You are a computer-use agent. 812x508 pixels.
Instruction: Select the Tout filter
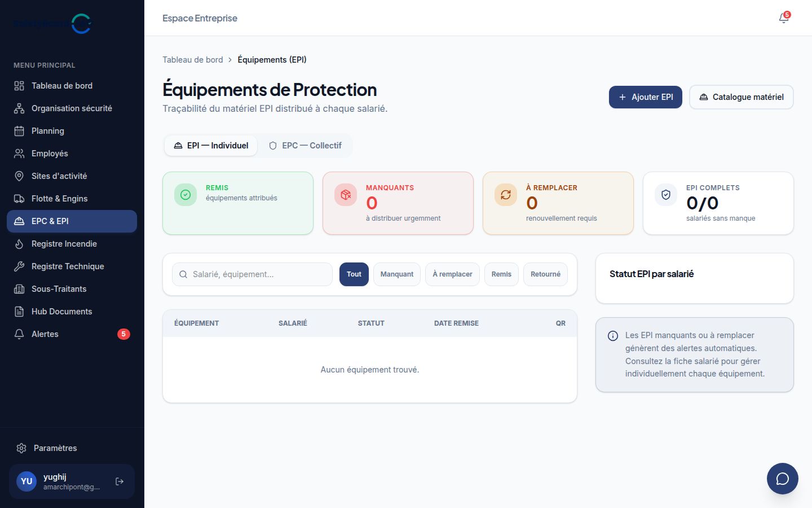point(354,274)
